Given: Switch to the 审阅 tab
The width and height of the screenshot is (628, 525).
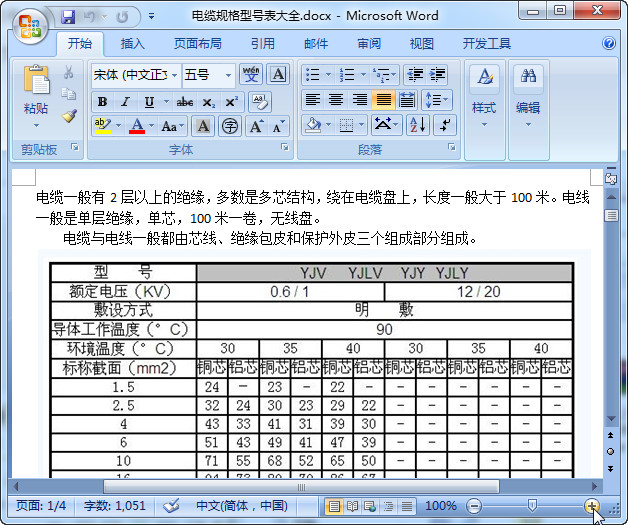Looking at the screenshot, I should [369, 43].
